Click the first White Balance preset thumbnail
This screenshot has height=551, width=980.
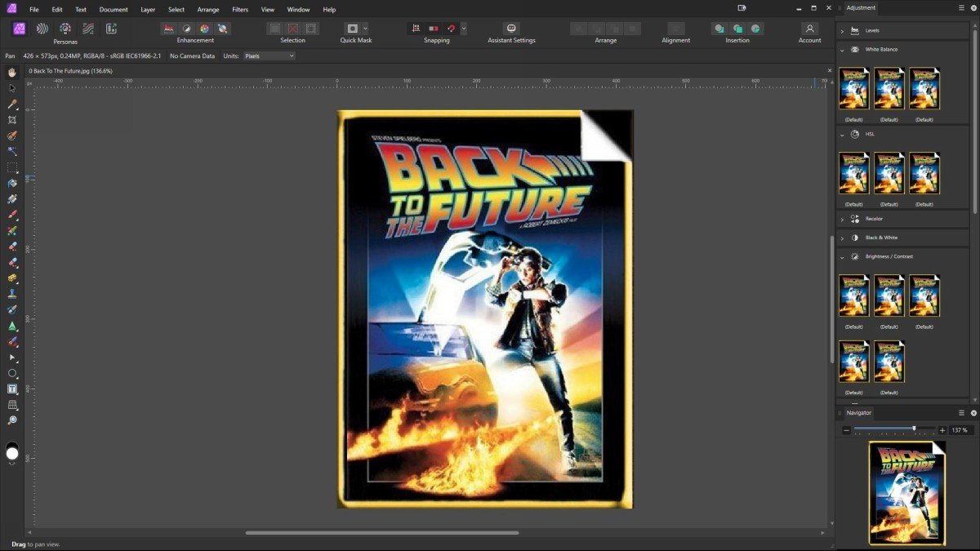(854, 88)
